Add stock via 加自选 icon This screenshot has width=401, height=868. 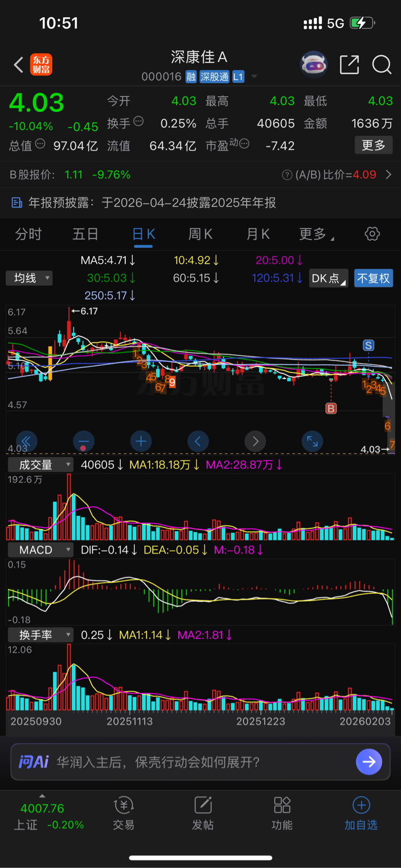click(x=361, y=814)
